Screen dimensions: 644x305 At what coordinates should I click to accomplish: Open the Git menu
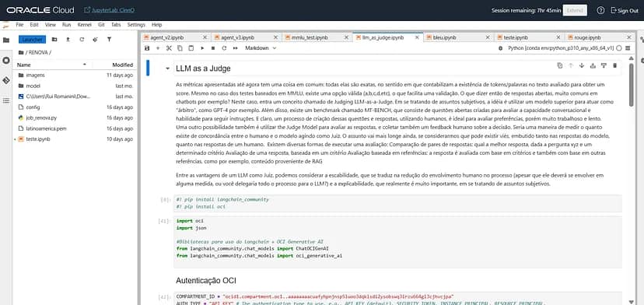tap(101, 25)
